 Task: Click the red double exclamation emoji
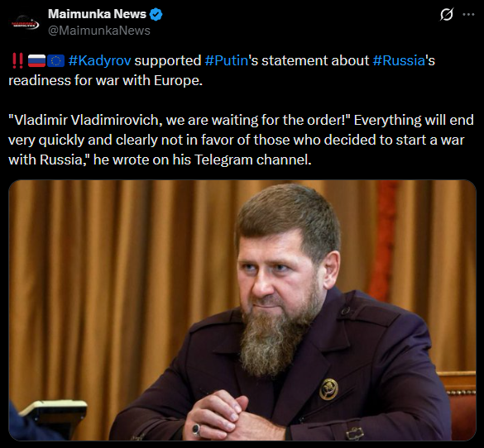(x=17, y=60)
